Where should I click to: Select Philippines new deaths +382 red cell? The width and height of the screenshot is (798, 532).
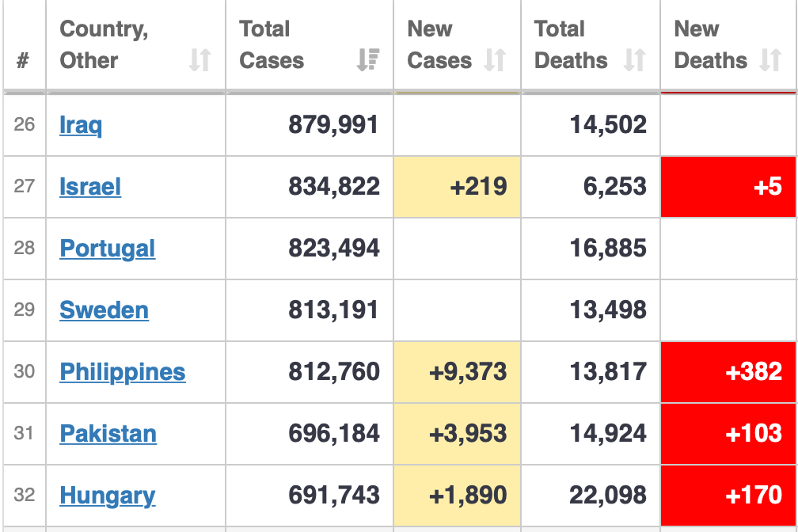(728, 372)
